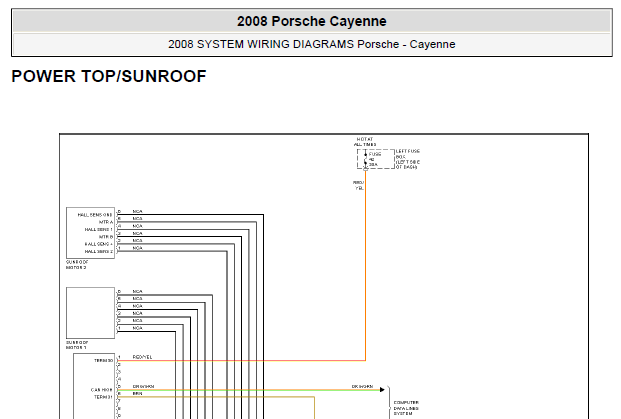621x419 pixels.
Task: Click the BRN wire label near TERM 31
Action: 137,394
